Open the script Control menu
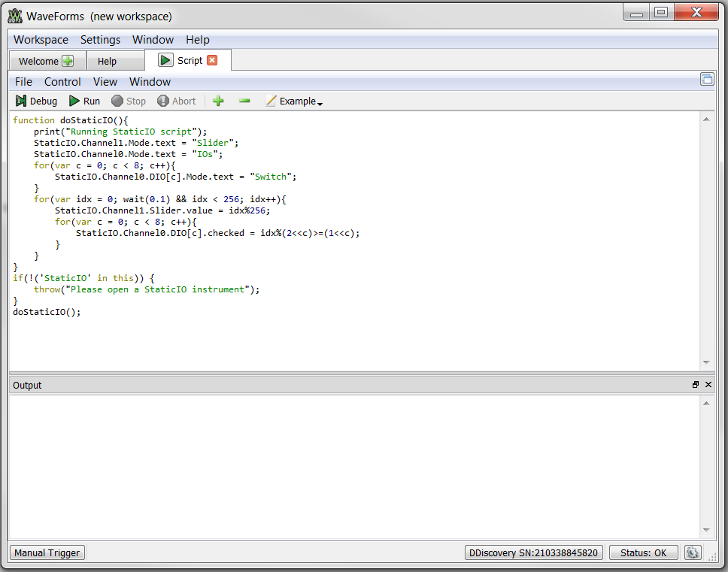 62,82
